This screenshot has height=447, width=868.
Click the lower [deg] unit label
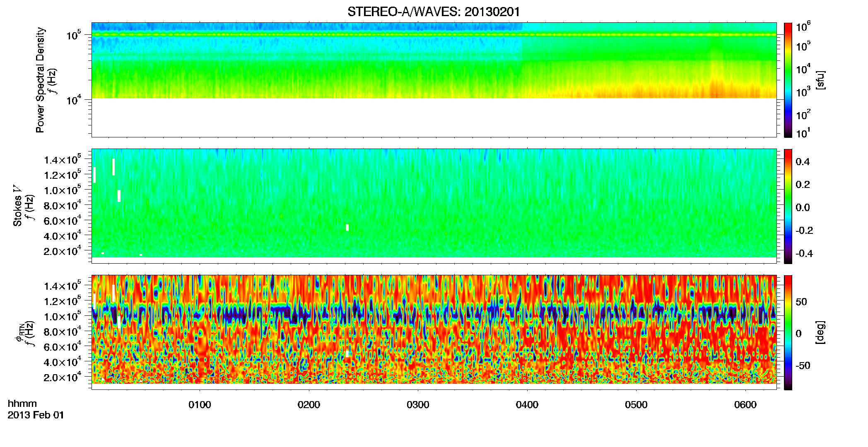tap(820, 332)
